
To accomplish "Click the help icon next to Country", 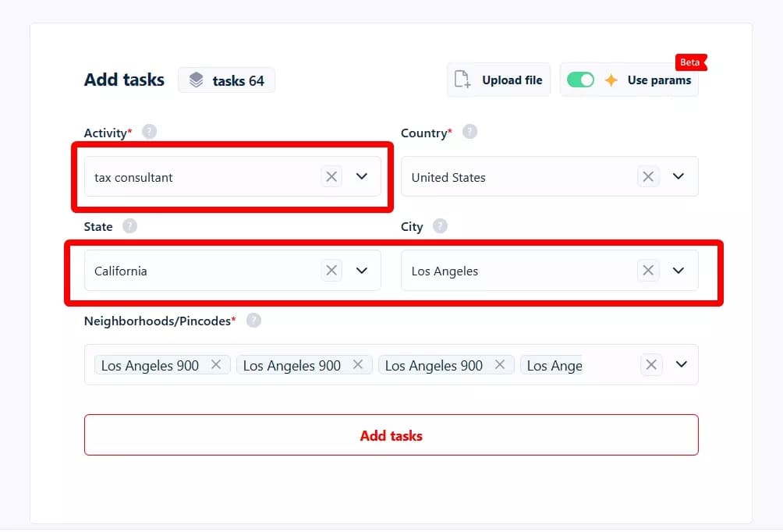I will coord(469,132).
